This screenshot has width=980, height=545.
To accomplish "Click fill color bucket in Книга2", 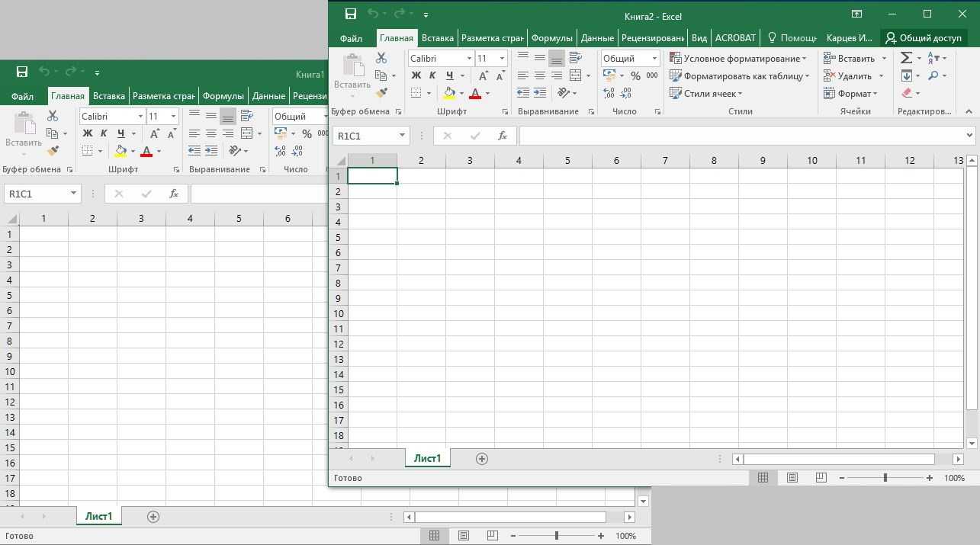I will pos(449,93).
